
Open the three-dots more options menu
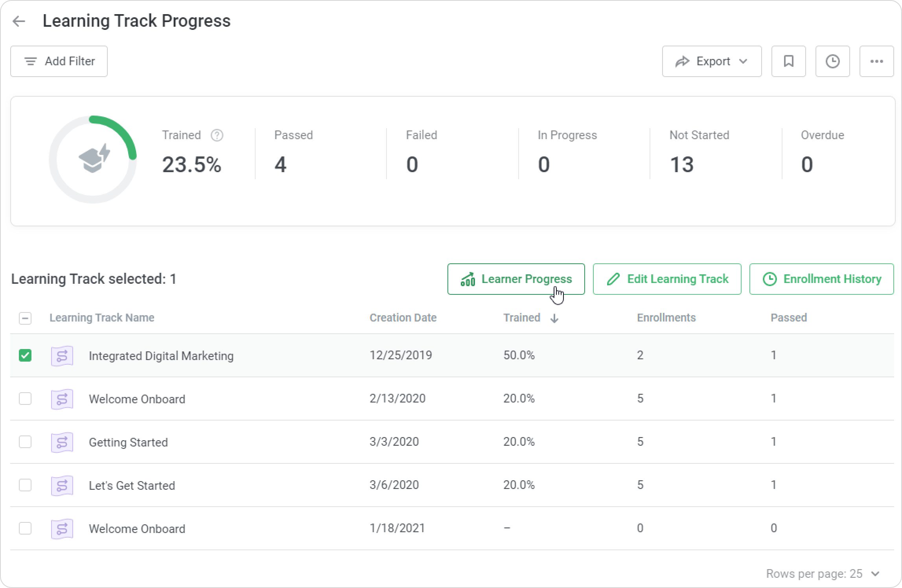pos(876,61)
